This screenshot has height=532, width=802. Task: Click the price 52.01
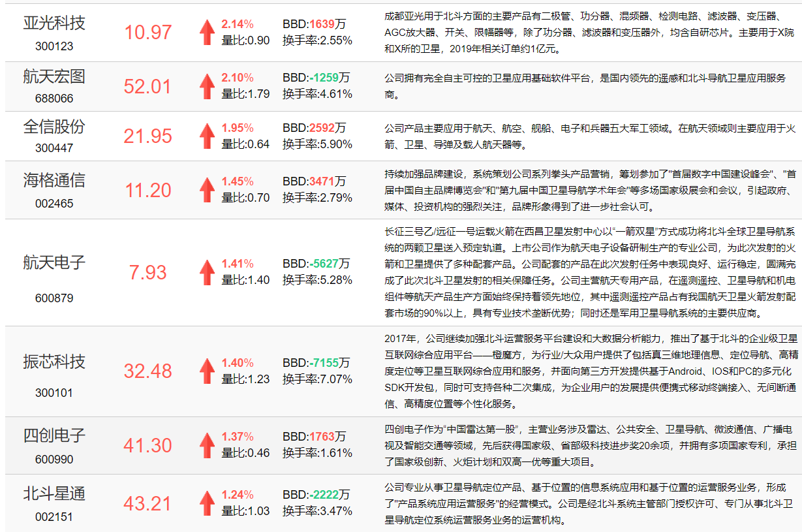point(148,86)
